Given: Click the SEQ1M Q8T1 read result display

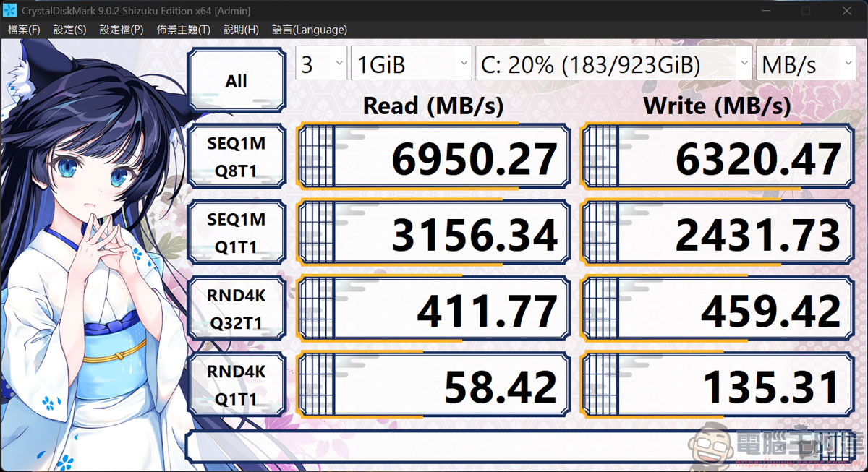Looking at the screenshot, I should [433, 155].
